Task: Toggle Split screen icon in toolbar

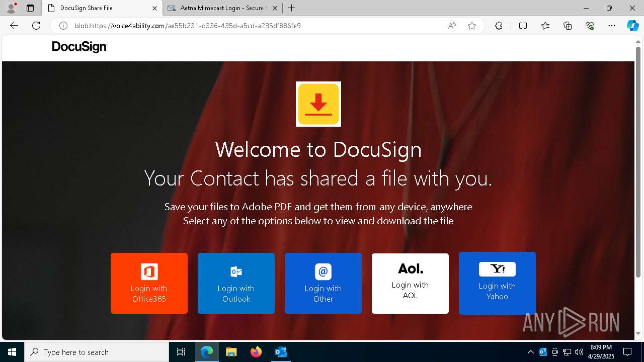Action: click(x=523, y=26)
